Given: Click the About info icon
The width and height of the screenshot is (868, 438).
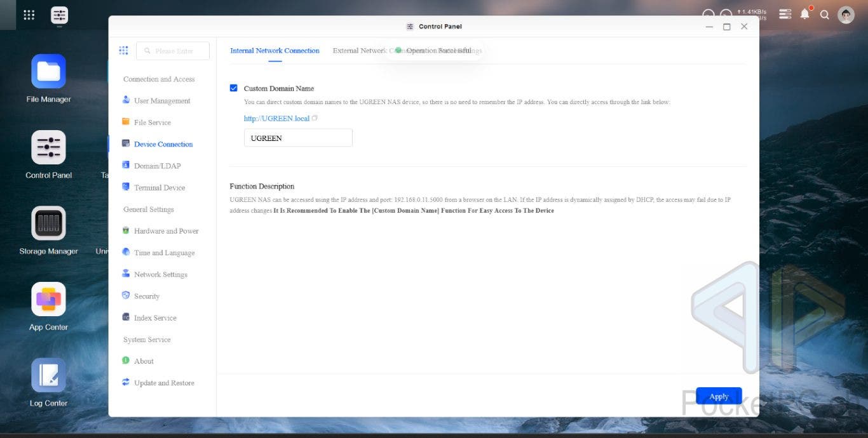Looking at the screenshot, I should (126, 361).
